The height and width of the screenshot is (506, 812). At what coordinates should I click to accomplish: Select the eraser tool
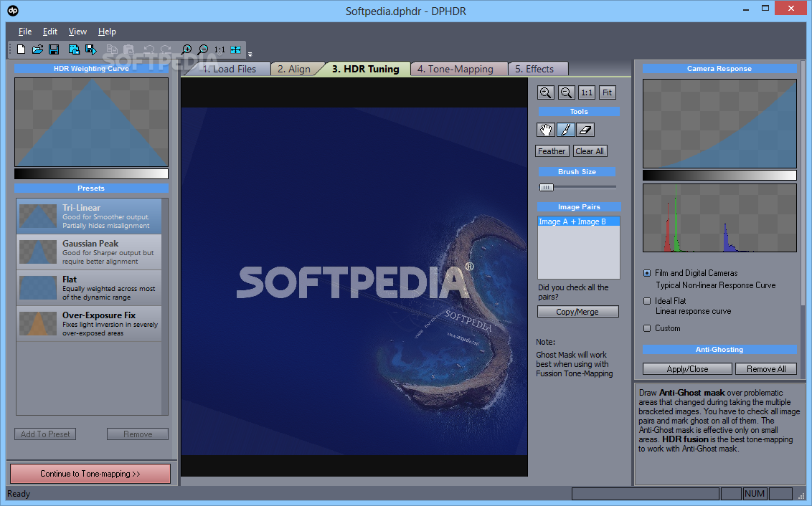[x=585, y=130]
